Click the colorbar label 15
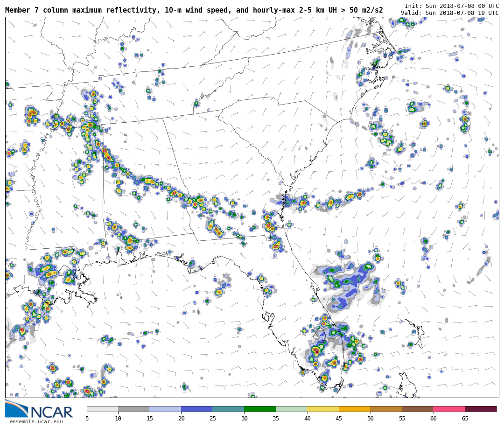504x427 pixels. point(150,418)
